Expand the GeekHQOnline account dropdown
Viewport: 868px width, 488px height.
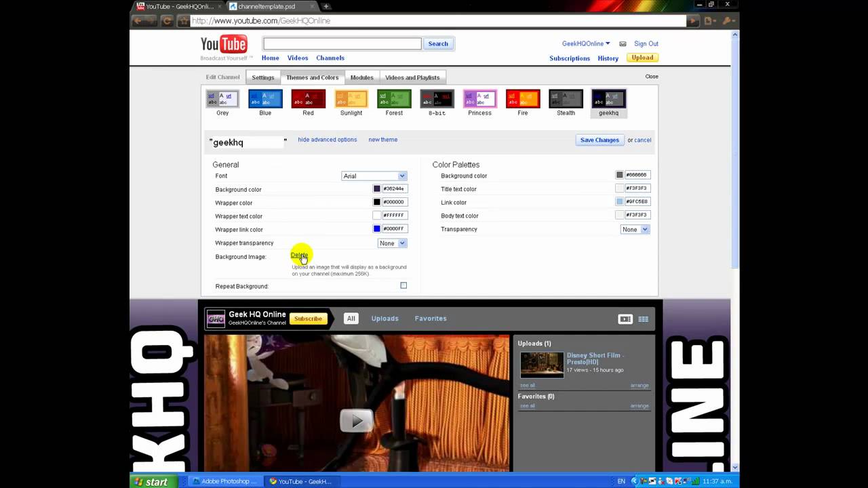point(586,44)
